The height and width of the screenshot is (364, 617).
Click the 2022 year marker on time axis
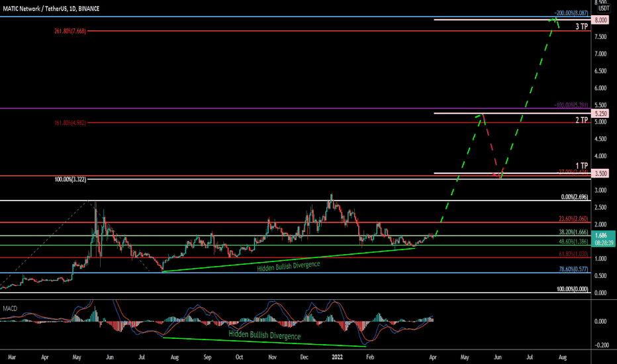click(x=337, y=357)
